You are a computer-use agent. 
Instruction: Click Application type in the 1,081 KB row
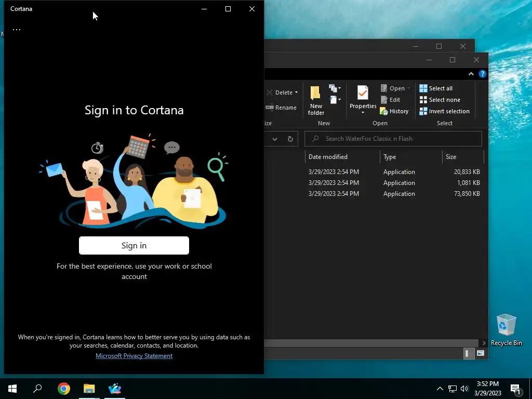(399, 182)
